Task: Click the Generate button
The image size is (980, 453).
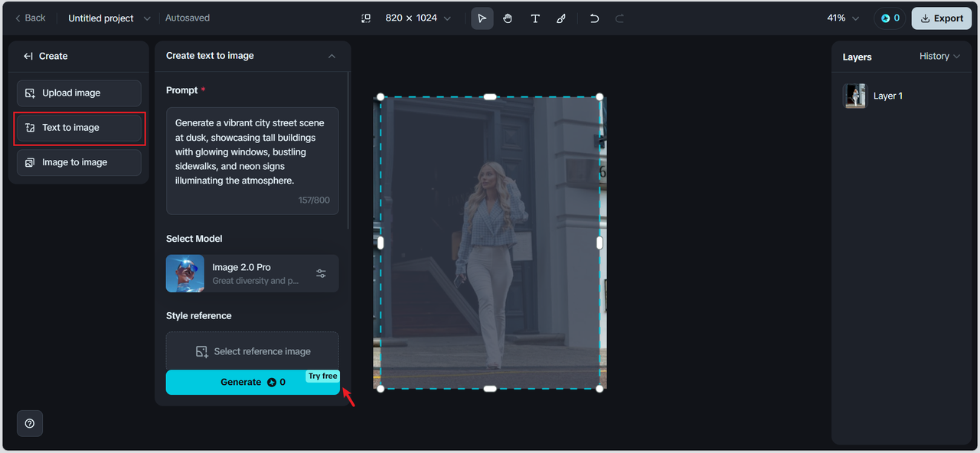Action: pyautogui.click(x=253, y=382)
